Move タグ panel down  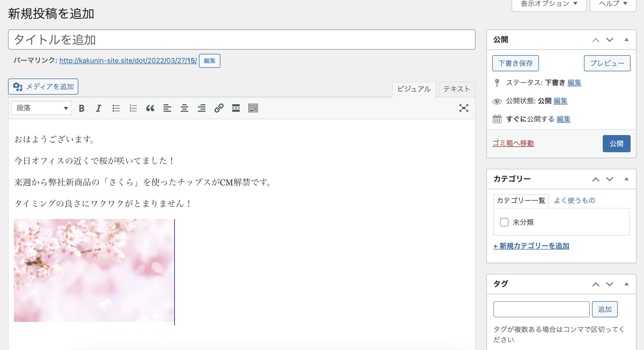point(610,284)
